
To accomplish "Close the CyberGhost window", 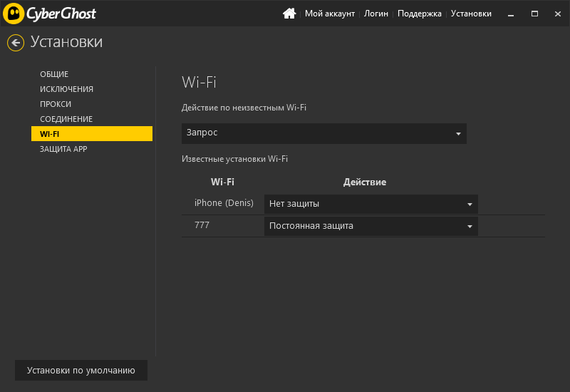I will 558,14.
